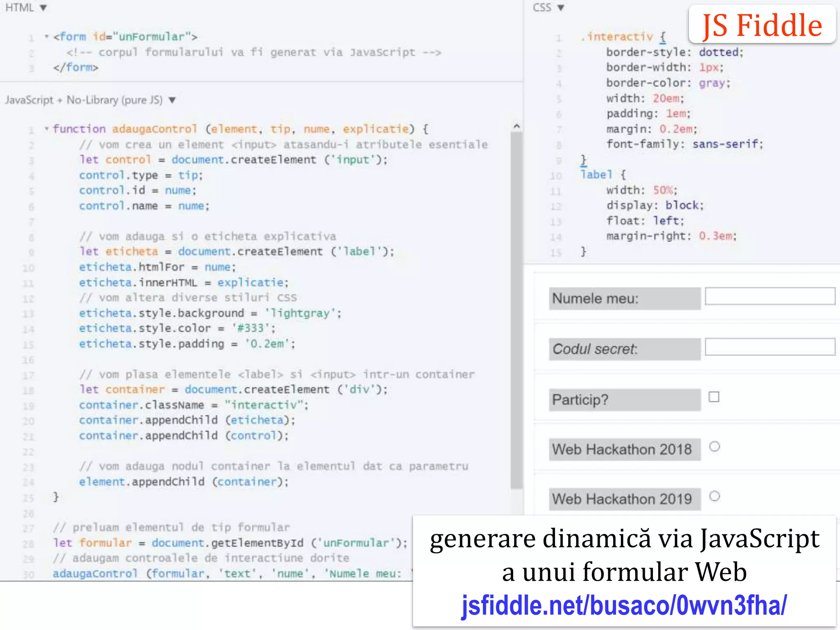The image size is (840, 630).
Task: Open the jsfiddle.net/busaco link
Action: point(624,605)
